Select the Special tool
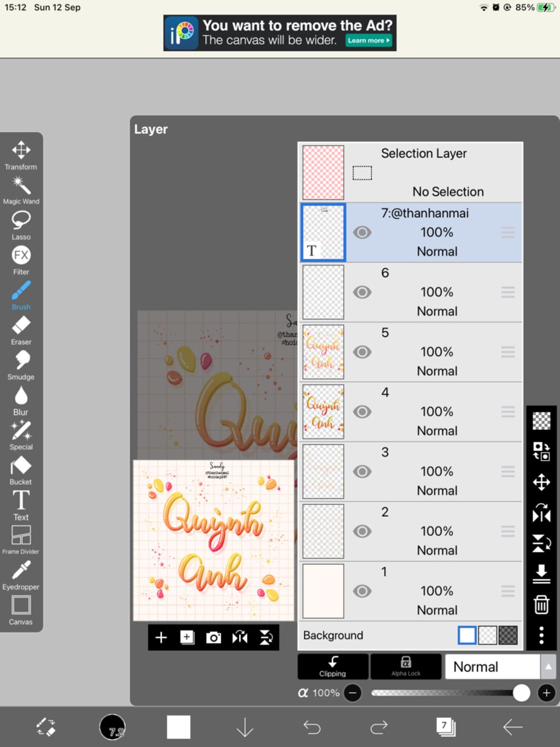Screen dimensions: 560x747 click(x=21, y=436)
